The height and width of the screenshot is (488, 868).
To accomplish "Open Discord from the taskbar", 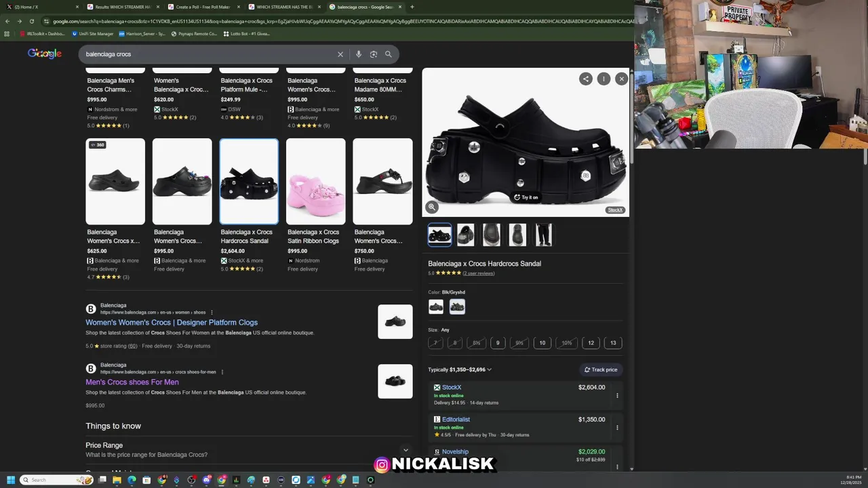I will click(x=207, y=480).
